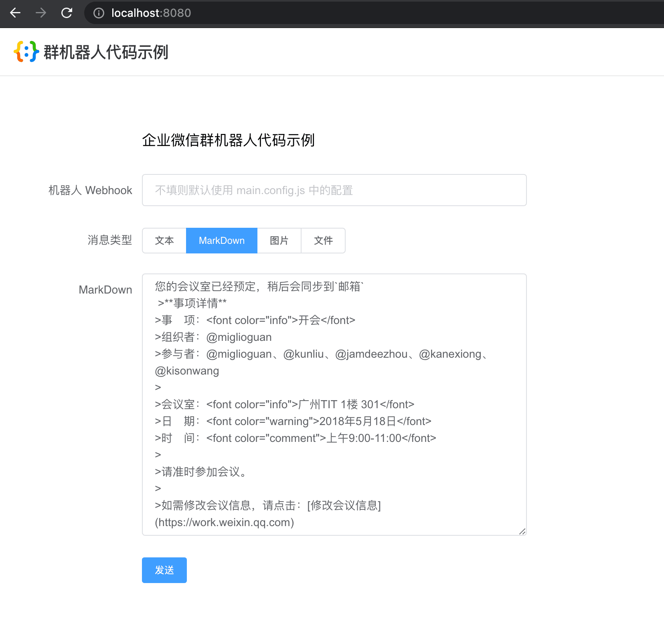Click the browser back arrow
This screenshot has height=644, width=664.
[15, 13]
